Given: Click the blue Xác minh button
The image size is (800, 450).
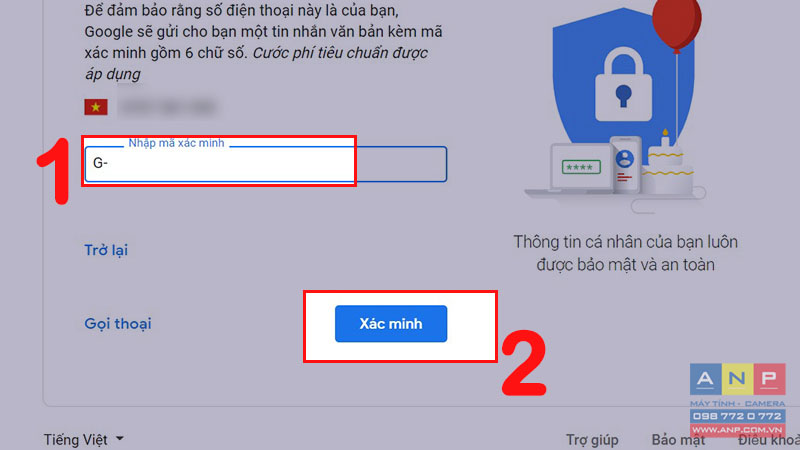Looking at the screenshot, I should pyautogui.click(x=391, y=323).
